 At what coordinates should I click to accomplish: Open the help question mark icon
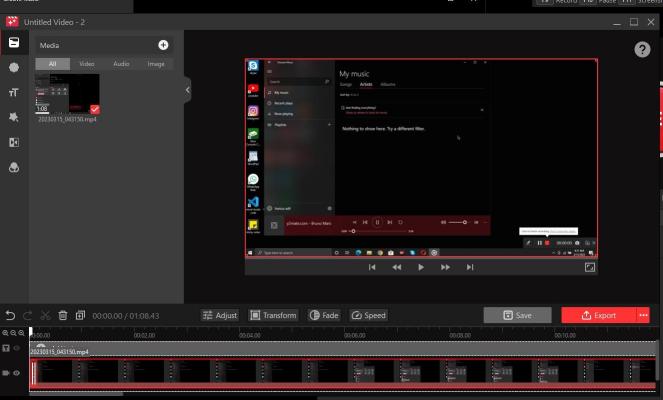click(642, 49)
